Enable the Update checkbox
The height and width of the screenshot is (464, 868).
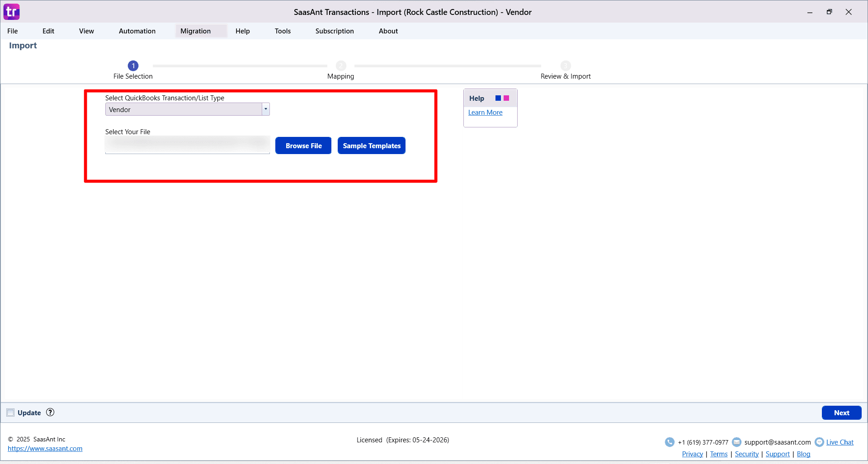click(10, 412)
